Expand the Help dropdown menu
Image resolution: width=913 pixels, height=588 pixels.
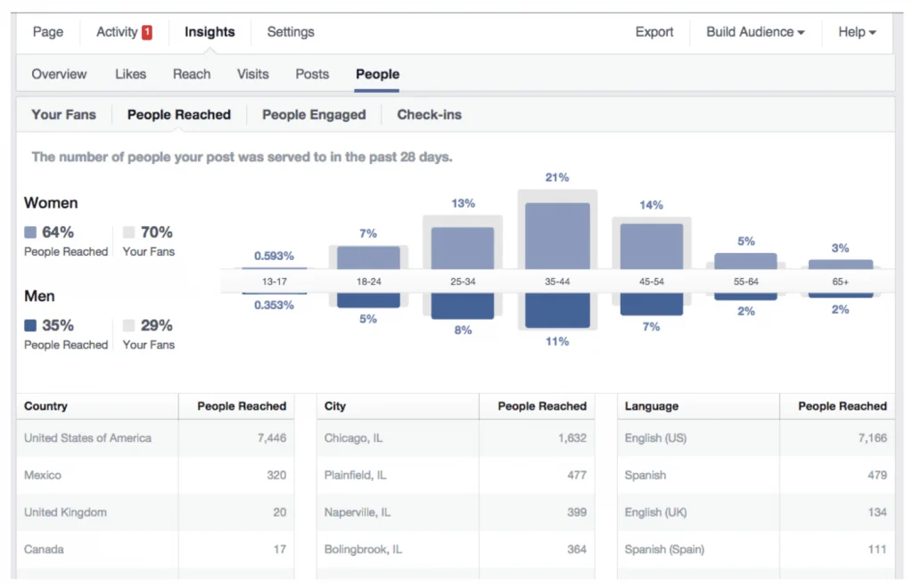point(857,32)
